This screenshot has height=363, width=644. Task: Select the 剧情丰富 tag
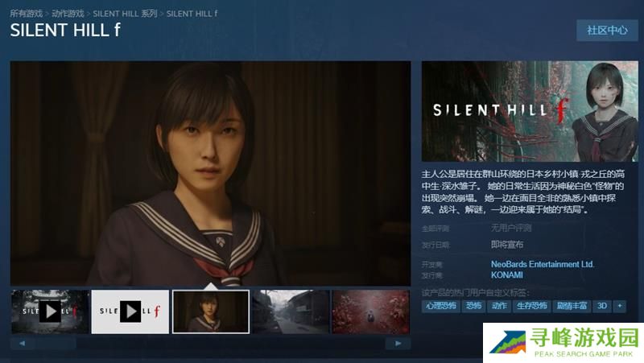pyautogui.click(x=572, y=306)
